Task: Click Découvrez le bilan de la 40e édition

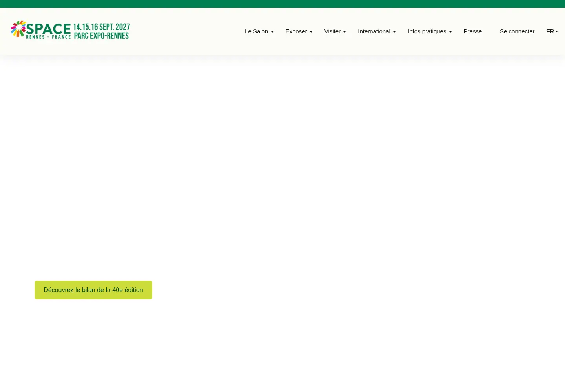Action: point(93,290)
